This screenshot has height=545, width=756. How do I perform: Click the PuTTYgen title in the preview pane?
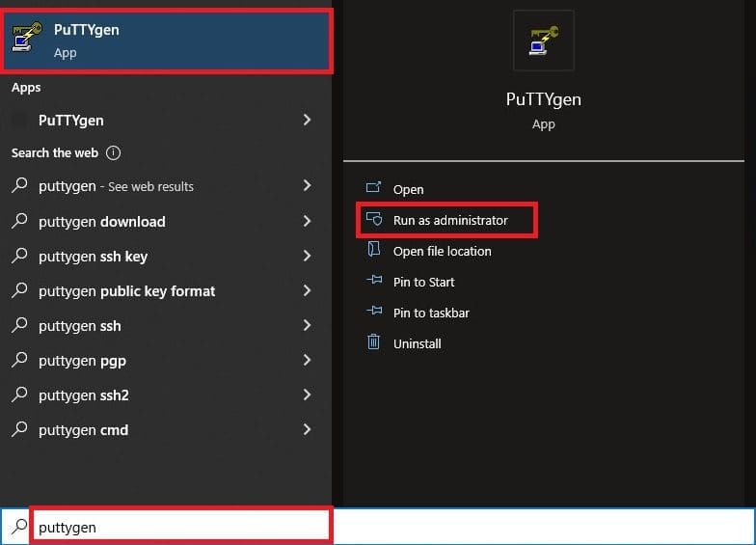point(544,98)
